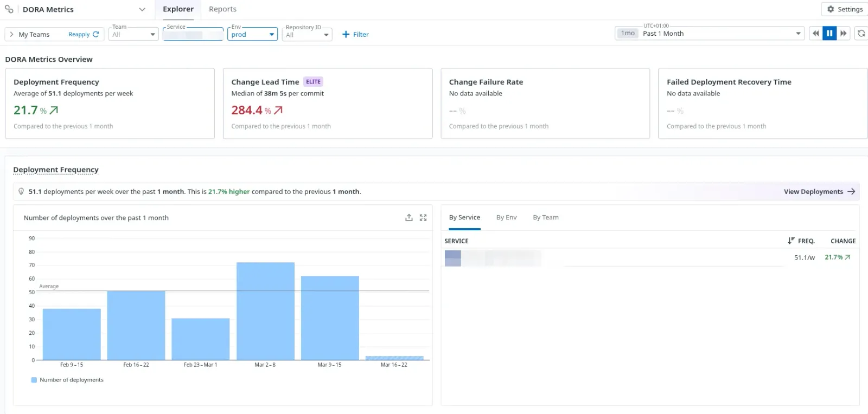This screenshot has height=414, width=868.
Task: Click the Mar 9–15 bar in the chart
Action: (330, 318)
